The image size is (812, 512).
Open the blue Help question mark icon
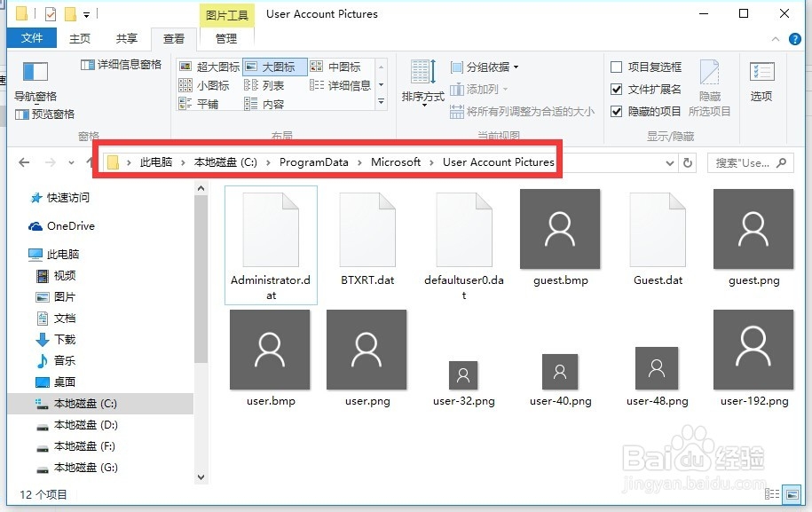[x=795, y=39]
